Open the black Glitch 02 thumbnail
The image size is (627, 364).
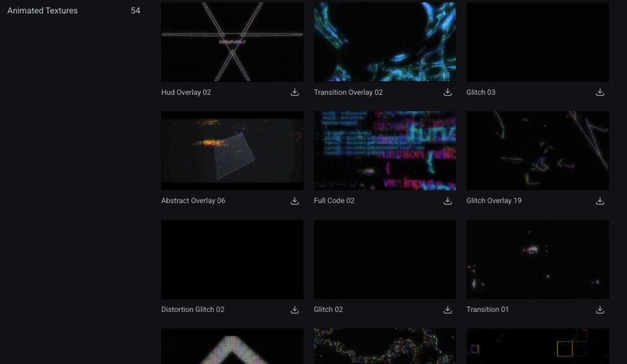(x=385, y=259)
